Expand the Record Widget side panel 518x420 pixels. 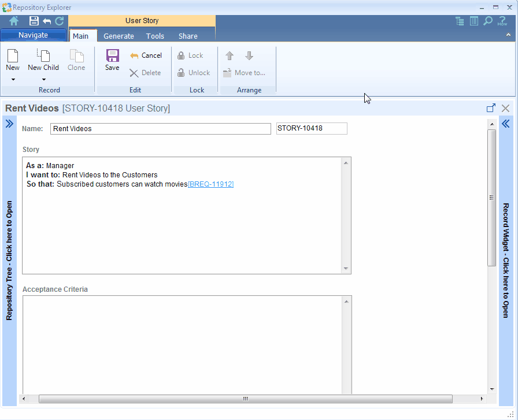click(506, 260)
